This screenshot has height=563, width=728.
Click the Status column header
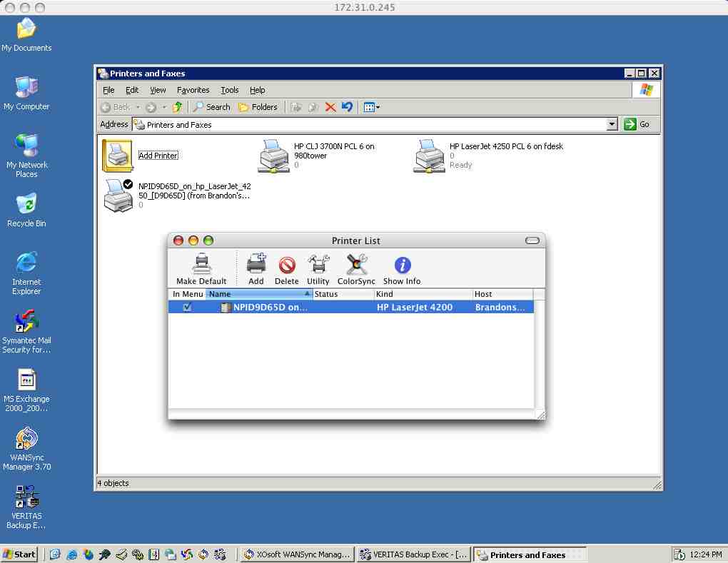click(x=343, y=294)
